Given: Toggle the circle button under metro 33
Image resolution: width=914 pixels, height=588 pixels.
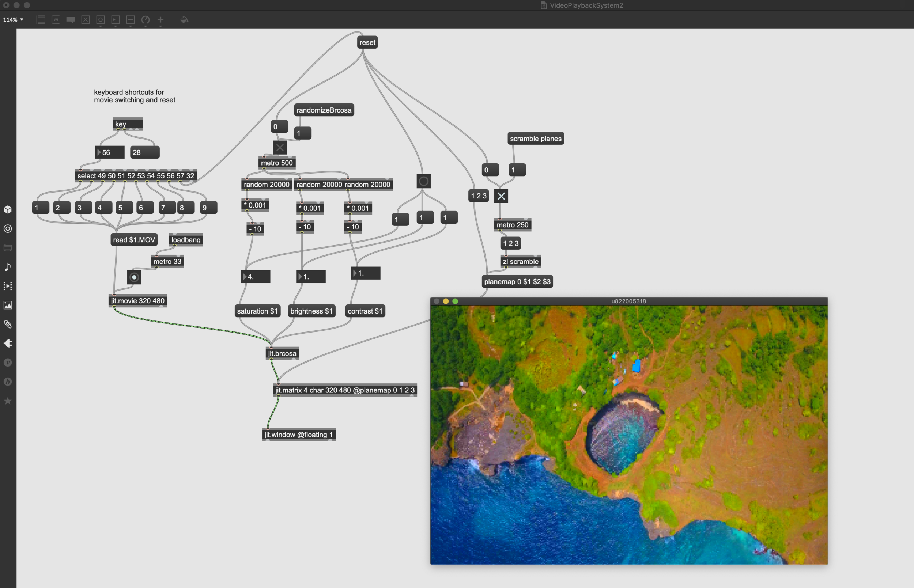Looking at the screenshot, I should pos(134,277).
